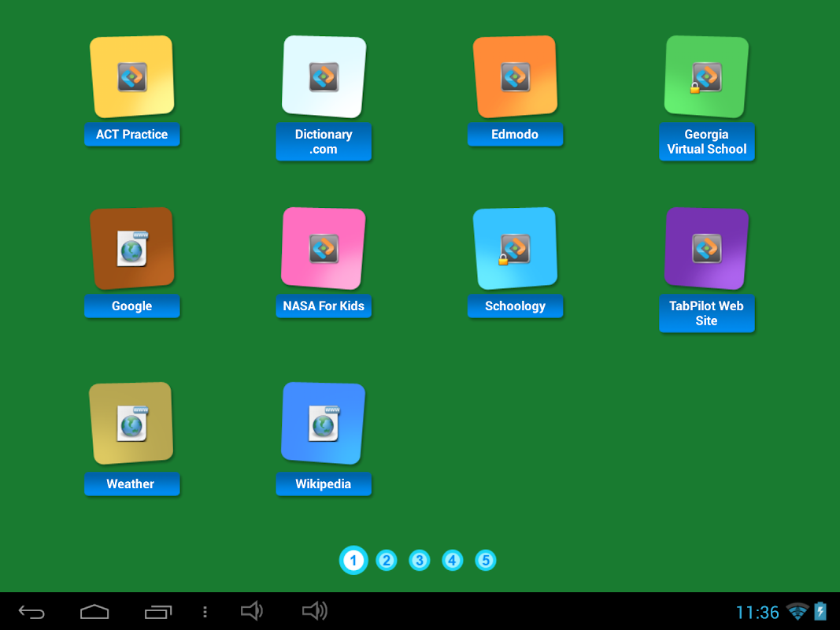
Task: Tap the Android back navigation button
Action: coord(31,612)
